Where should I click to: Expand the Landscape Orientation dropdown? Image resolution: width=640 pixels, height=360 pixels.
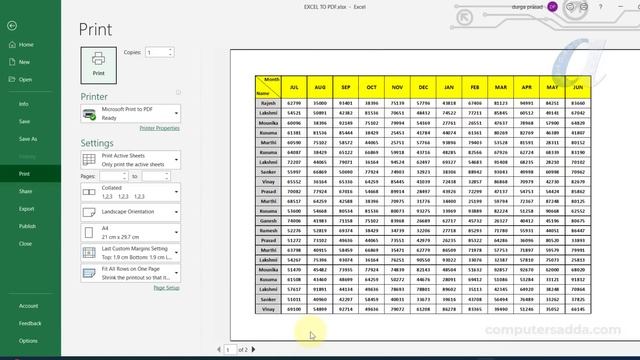coord(131,212)
